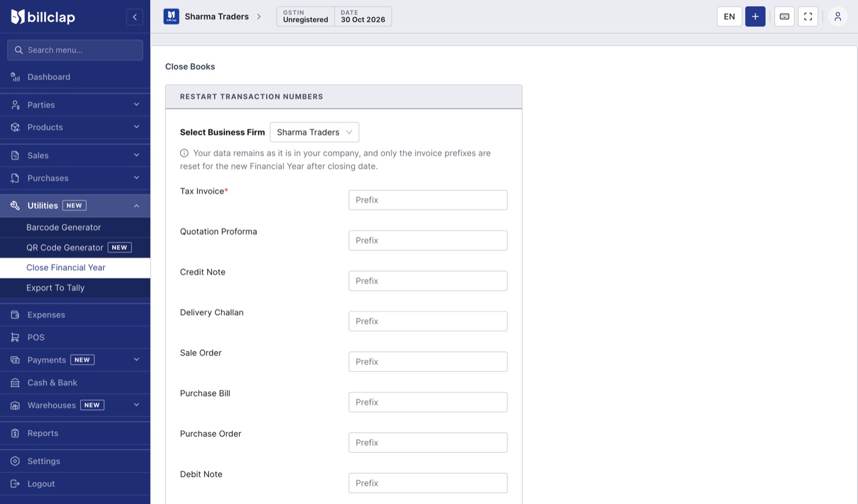Image resolution: width=858 pixels, height=504 pixels.
Task: Click the search magnifier icon
Action: (18, 50)
